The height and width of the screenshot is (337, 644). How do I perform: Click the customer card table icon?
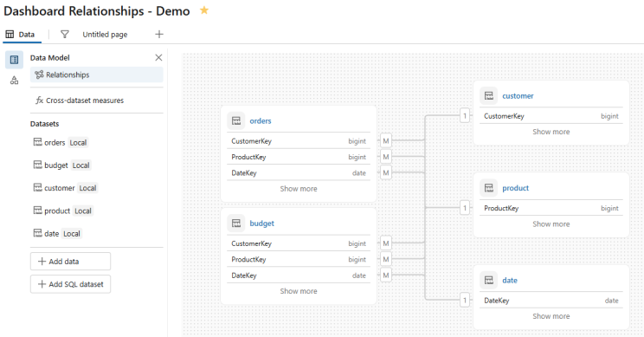[x=489, y=96]
